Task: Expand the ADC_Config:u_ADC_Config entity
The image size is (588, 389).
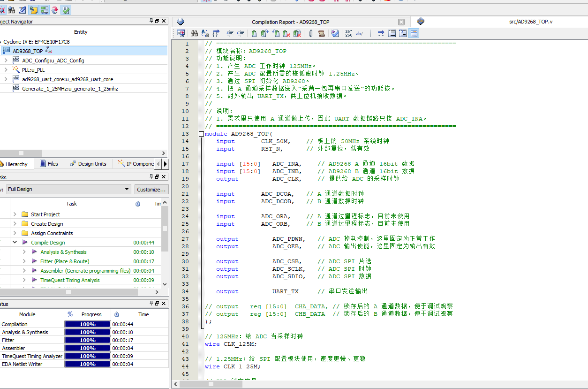Action: click(6, 61)
